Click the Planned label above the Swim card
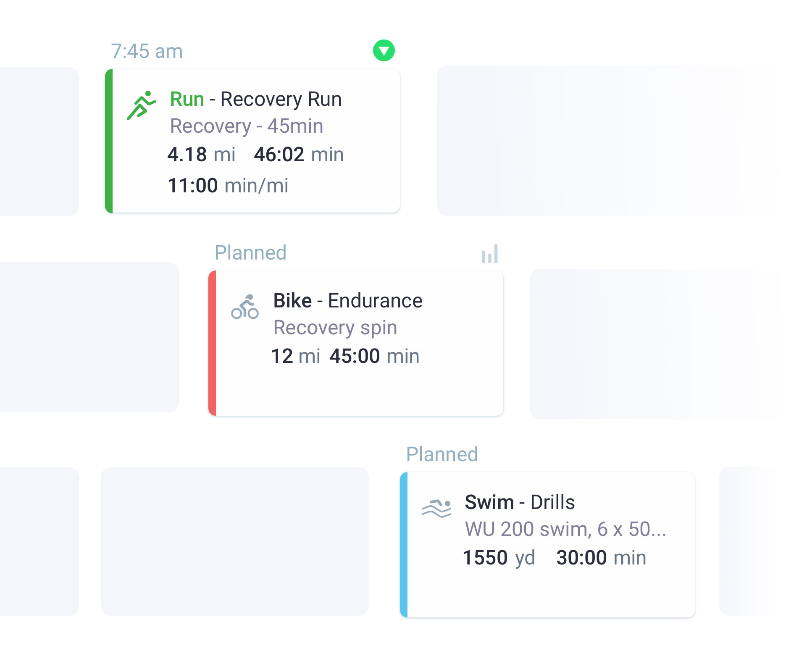 [442, 454]
